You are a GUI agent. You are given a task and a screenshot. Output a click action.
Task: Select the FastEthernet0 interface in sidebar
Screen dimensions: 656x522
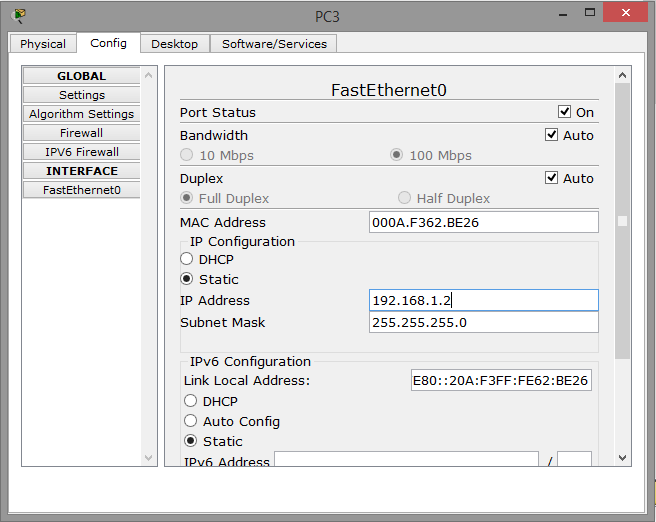pyautogui.click(x=82, y=190)
